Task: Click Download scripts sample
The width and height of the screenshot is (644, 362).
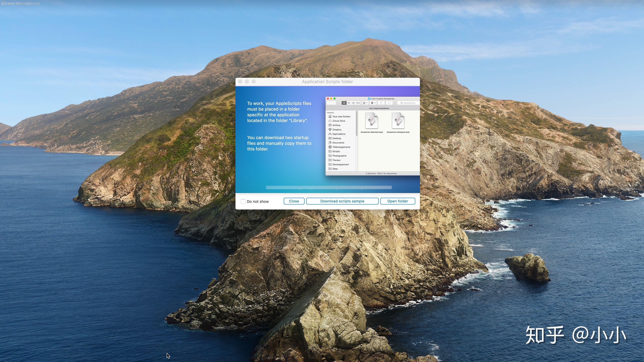Action: pos(342,201)
